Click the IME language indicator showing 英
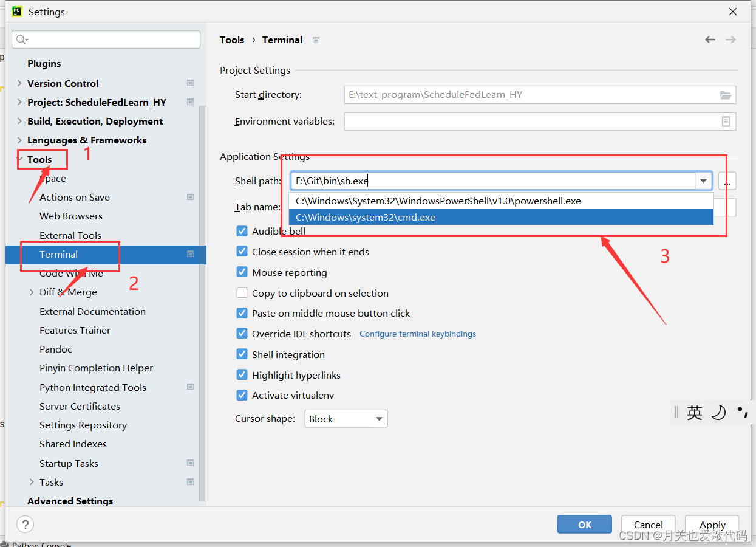Screen dimensions: 756x547 pyautogui.click(x=695, y=412)
